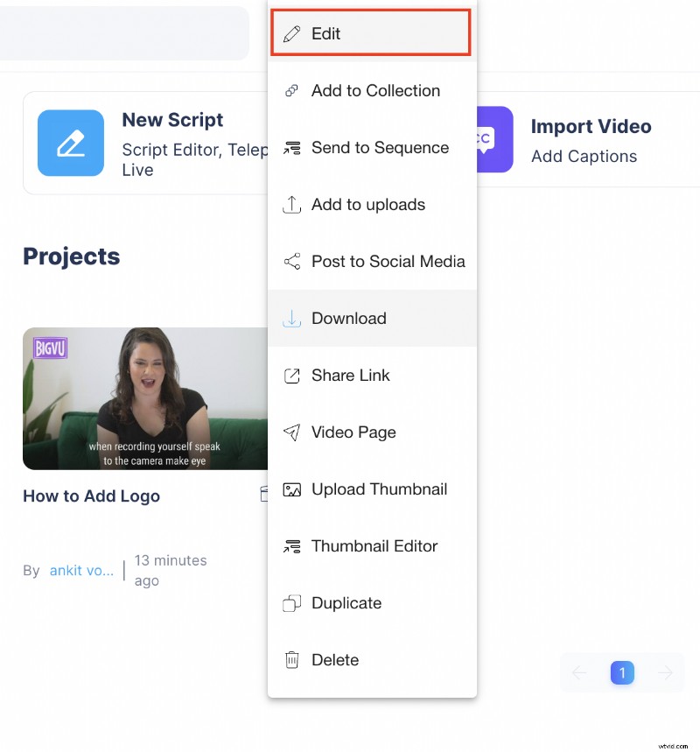Choose Edit from the context menu
This screenshot has height=752, width=700.
[324, 33]
